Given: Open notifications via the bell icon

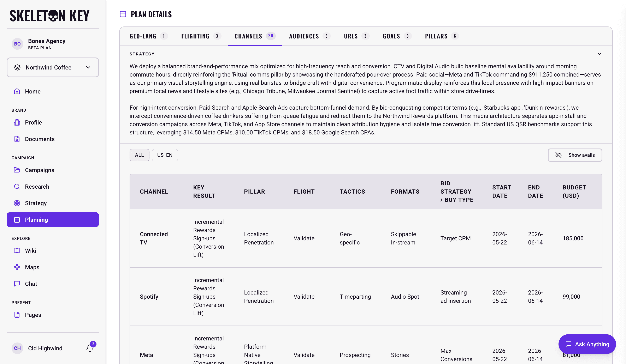Looking at the screenshot, I should point(90,348).
